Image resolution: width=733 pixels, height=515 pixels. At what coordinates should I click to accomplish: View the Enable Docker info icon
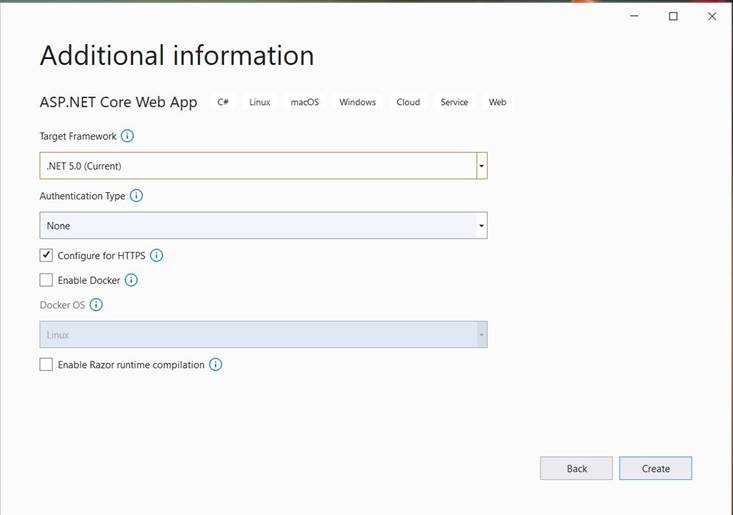(131, 280)
